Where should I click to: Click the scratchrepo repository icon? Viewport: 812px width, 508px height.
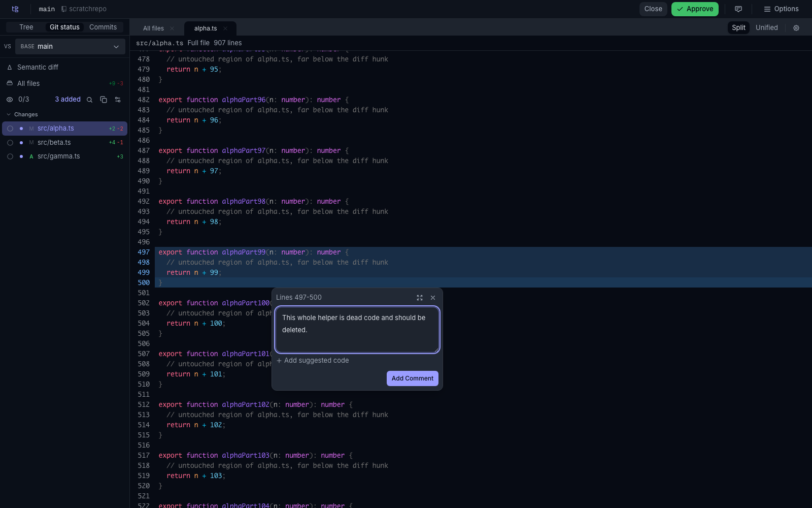click(x=64, y=9)
